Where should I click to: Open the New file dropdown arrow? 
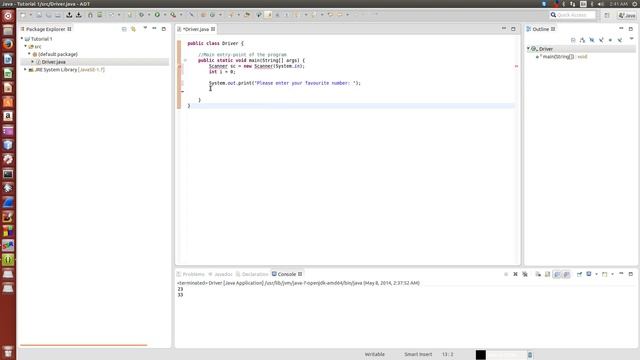pyautogui.click(x=30, y=15)
